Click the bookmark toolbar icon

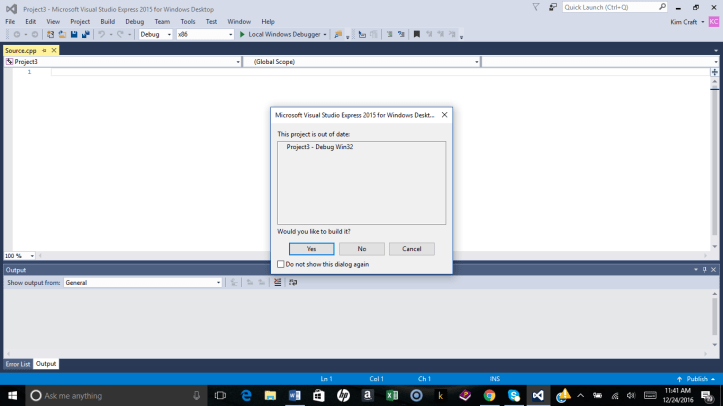click(416, 34)
